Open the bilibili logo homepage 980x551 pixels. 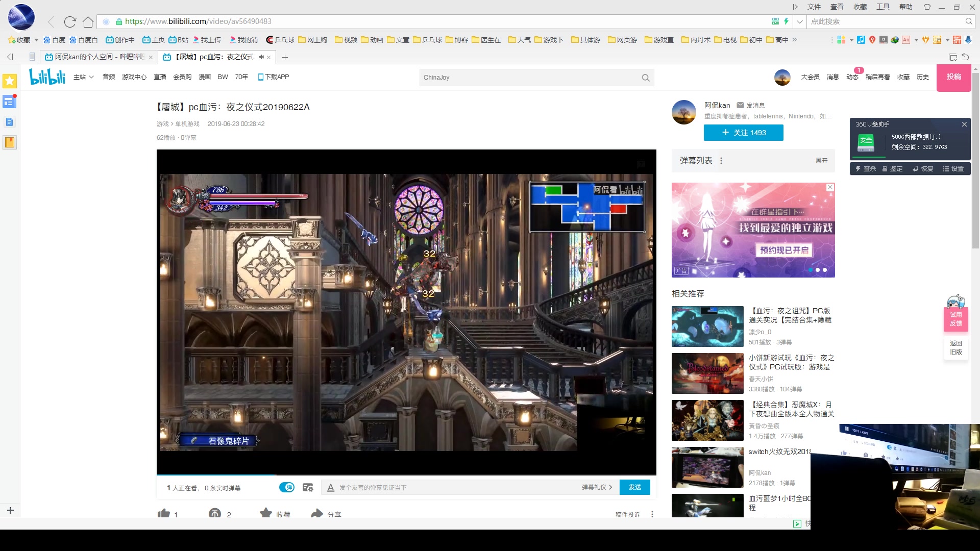point(47,77)
